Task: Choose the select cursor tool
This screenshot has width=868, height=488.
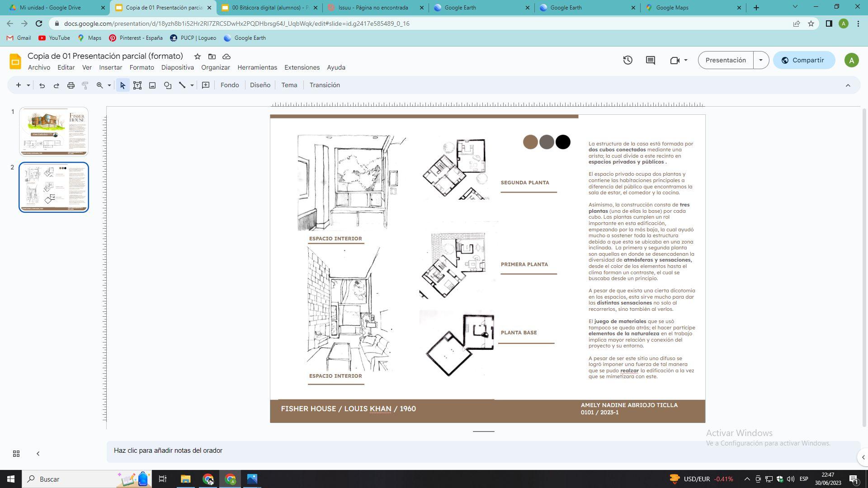Action: point(123,85)
